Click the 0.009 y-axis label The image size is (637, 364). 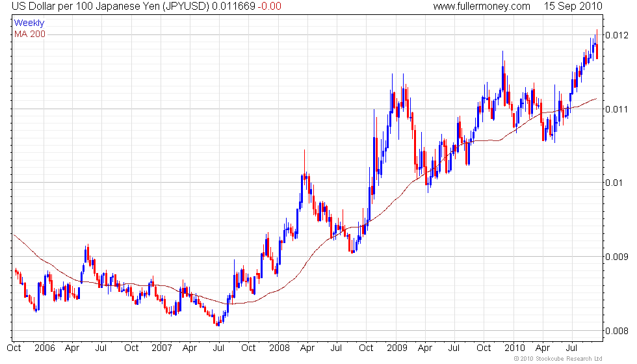click(x=617, y=257)
